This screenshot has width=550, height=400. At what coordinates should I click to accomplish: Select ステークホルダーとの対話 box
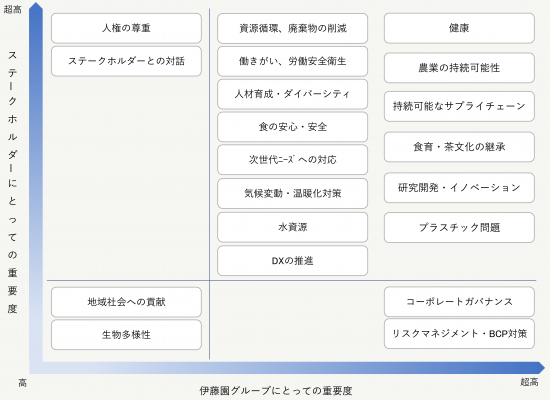126,61
